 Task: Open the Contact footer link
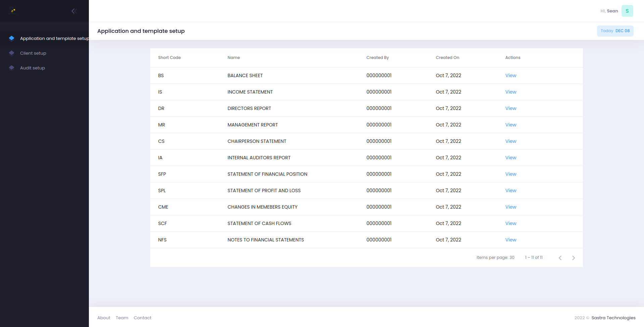point(142,318)
